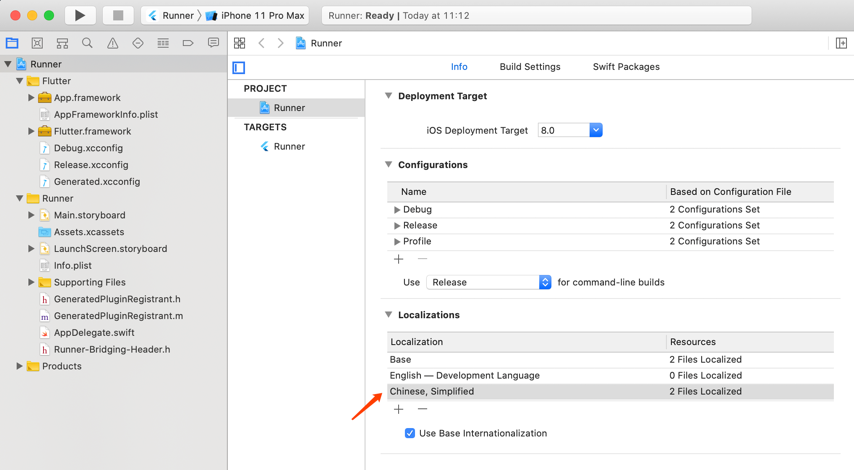Viewport: 854px width, 470px height.
Task: Open the Symbol navigator
Action: [x=63, y=43]
